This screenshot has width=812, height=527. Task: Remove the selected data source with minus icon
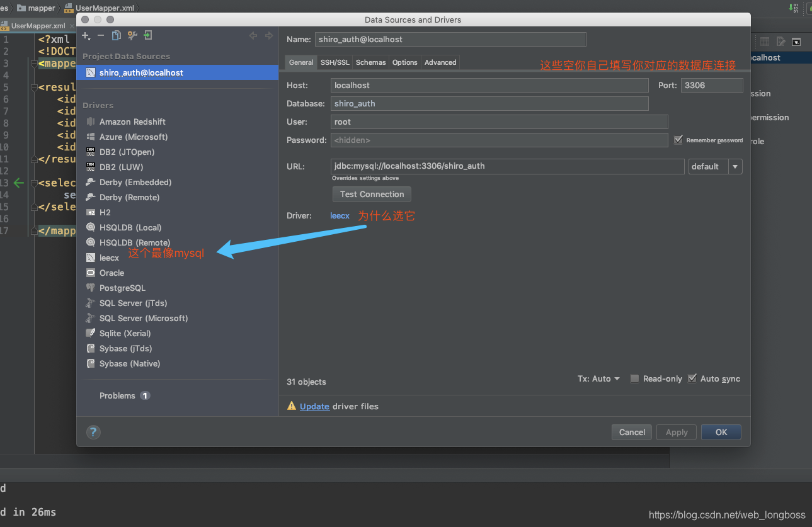(x=101, y=36)
